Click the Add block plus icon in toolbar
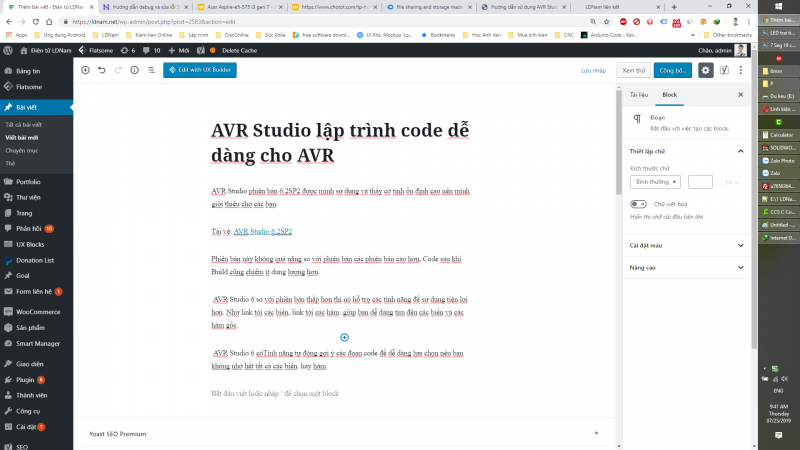The height and width of the screenshot is (450, 800). (85, 70)
